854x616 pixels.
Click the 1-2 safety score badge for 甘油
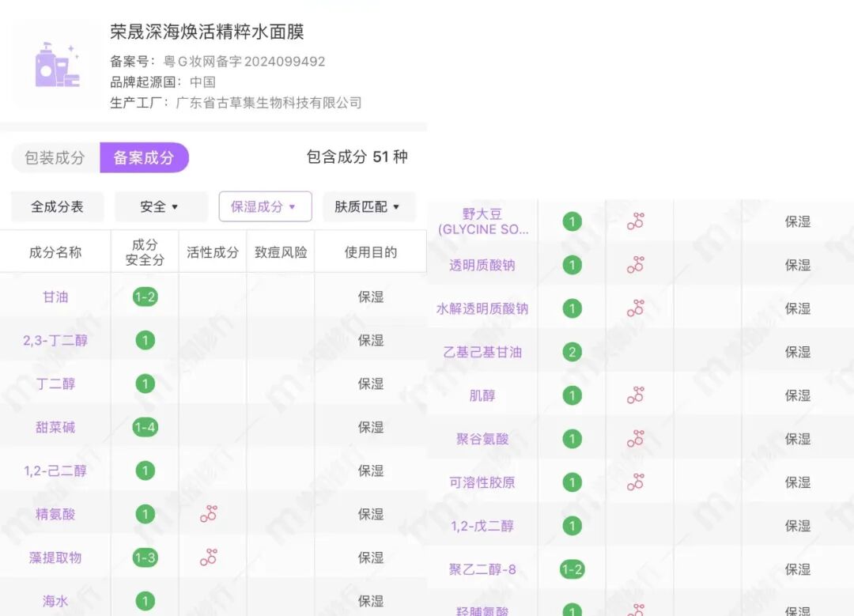pyautogui.click(x=145, y=297)
